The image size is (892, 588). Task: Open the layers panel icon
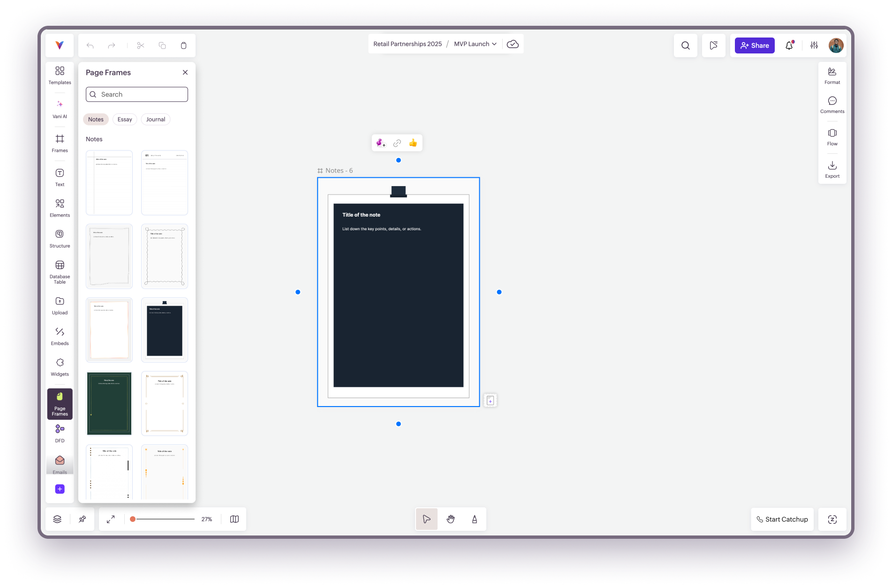tap(57, 519)
